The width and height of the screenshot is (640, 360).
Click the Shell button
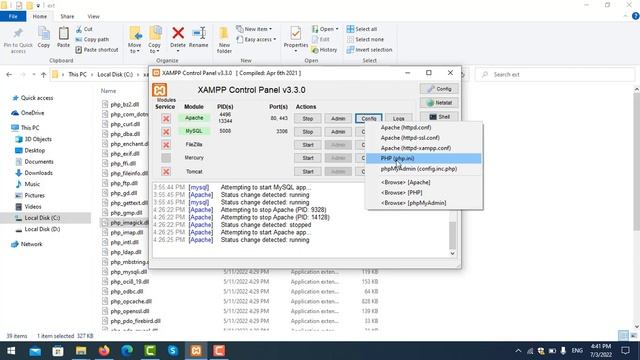point(439,117)
